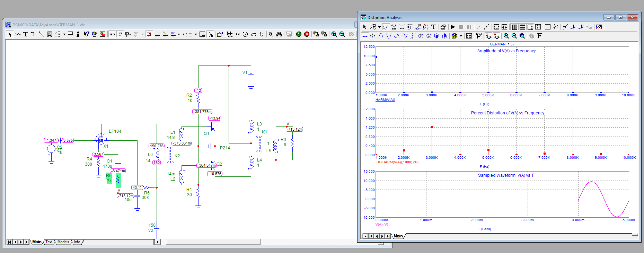Viewport: 644px width, 253px height.
Task: Click the HARM(V(A)) plot label link
Action: (x=385, y=100)
